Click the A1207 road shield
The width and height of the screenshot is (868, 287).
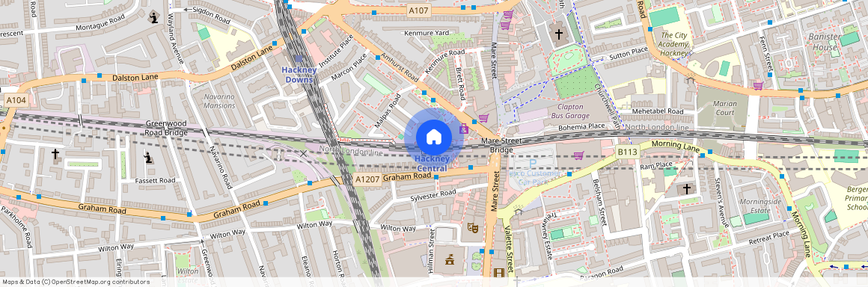367,179
